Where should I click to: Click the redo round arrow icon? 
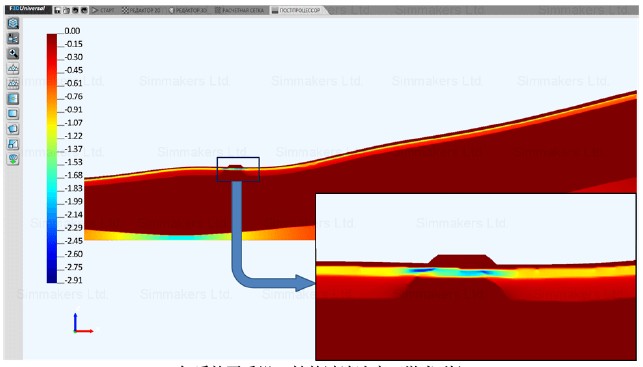click(x=84, y=10)
